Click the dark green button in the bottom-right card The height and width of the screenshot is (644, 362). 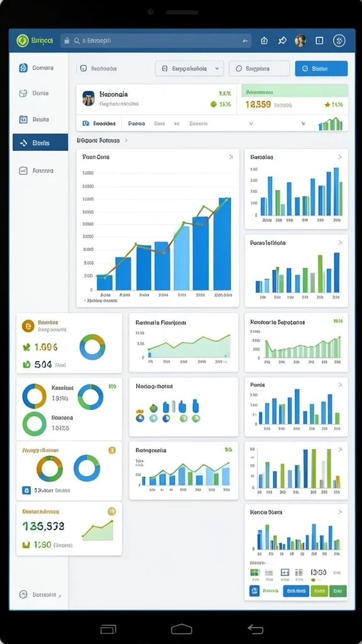coord(337,591)
